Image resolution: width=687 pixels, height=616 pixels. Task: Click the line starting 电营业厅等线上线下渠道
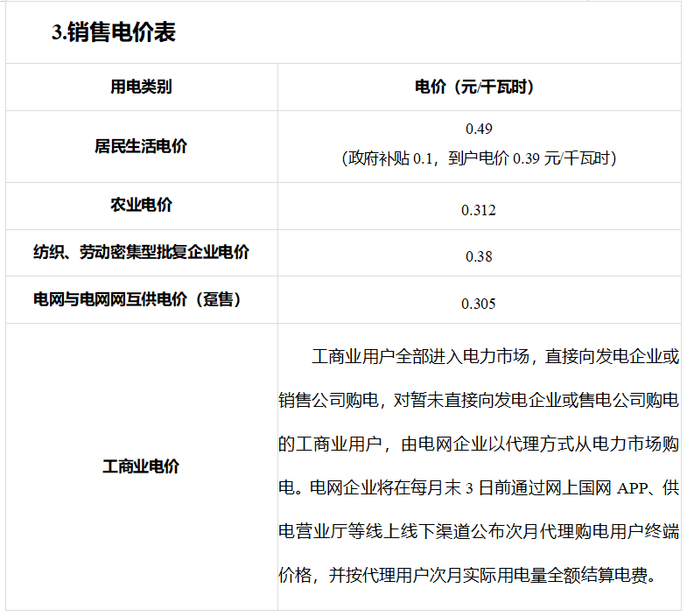(479, 531)
